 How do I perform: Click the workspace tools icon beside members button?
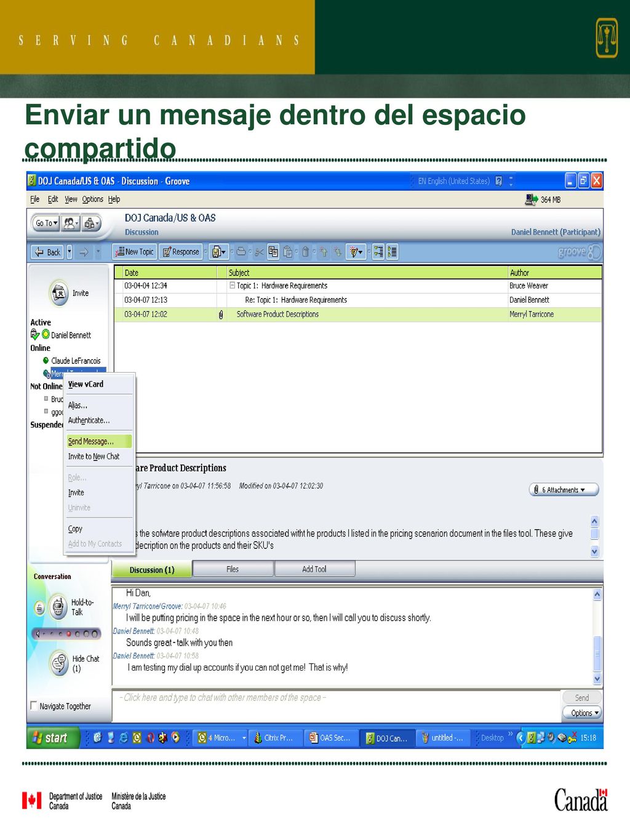(x=90, y=223)
